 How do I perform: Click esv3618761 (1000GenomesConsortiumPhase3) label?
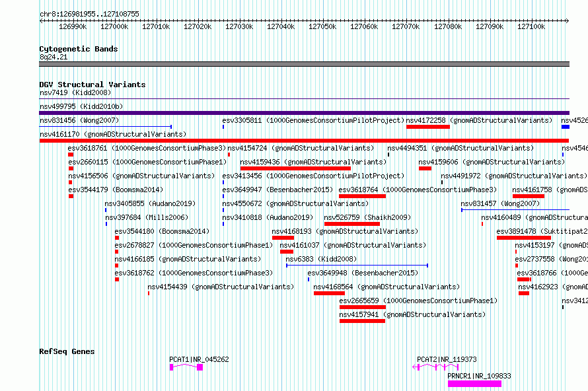pyautogui.click(x=147, y=148)
